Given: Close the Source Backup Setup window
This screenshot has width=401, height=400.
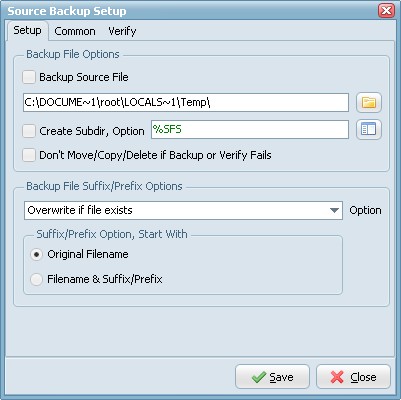Looking at the screenshot, I should 386,11.
